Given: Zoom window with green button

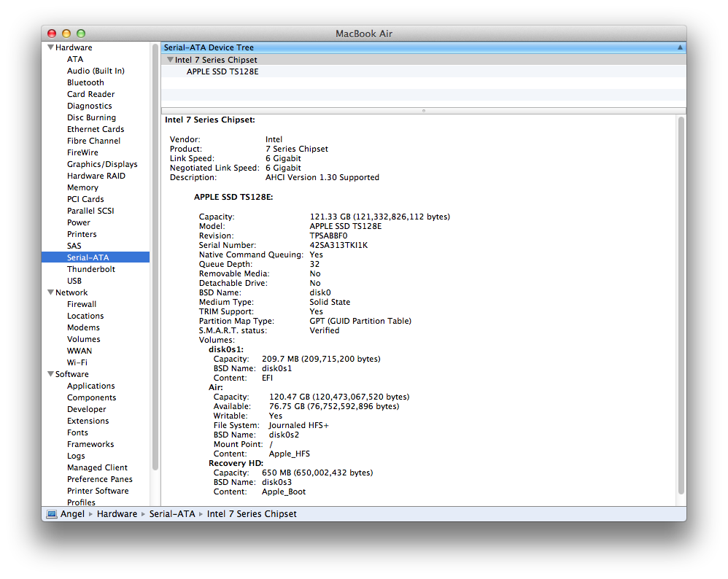Looking at the screenshot, I should 81,34.
